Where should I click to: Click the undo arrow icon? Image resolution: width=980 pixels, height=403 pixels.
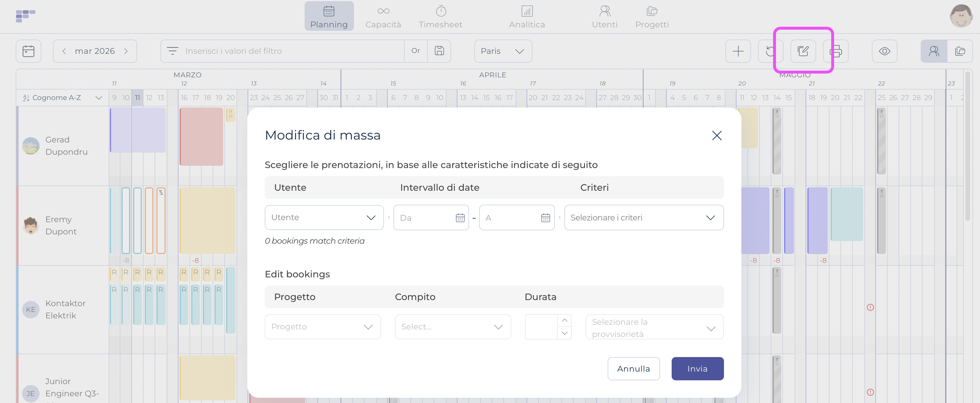[x=770, y=51]
